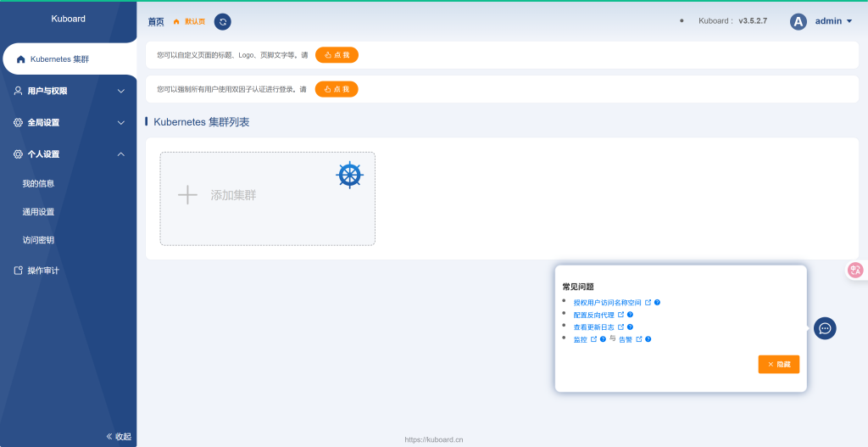The image size is (868, 447).
Task: Click the pink translate icon on right edge
Action: [855, 270]
